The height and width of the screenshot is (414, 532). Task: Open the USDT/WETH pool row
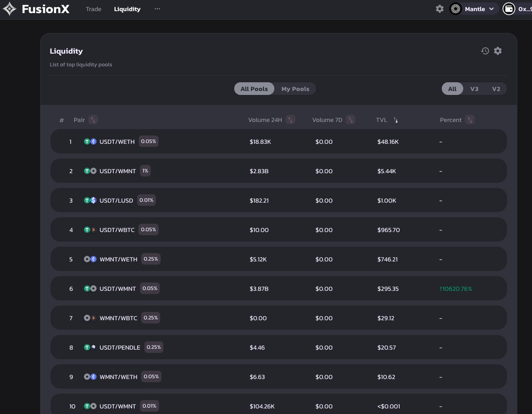point(278,141)
